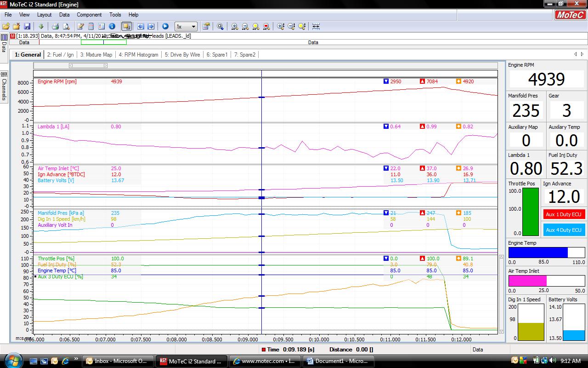Viewport: 588px width, 368px height.
Task: Switch to the 4: RPM Histogram tab
Action: (138, 55)
